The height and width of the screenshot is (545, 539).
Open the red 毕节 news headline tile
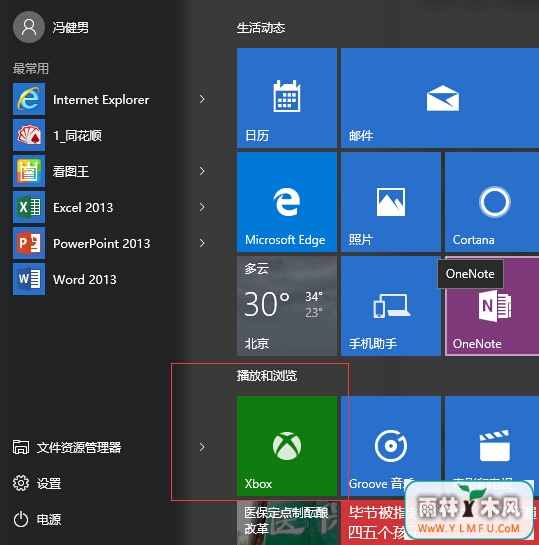(440, 523)
